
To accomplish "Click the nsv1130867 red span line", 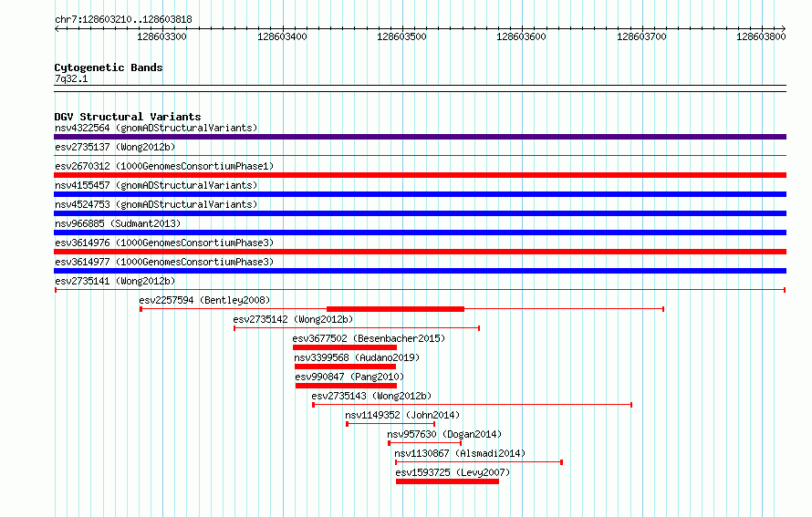I will pyautogui.click(x=479, y=462).
